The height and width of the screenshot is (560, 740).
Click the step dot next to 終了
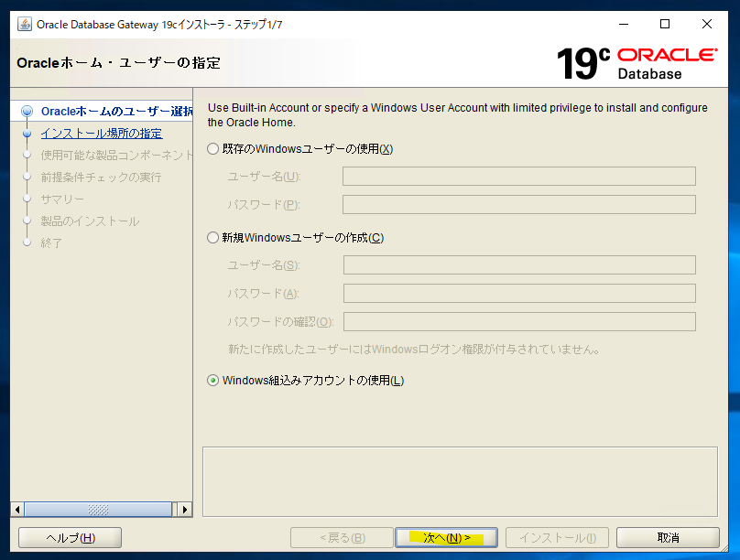27,242
